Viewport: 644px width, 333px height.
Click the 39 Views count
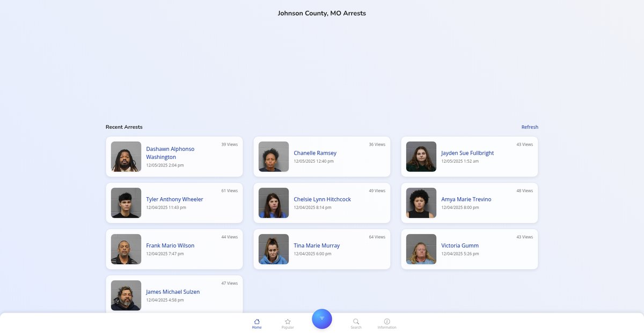coord(230,144)
